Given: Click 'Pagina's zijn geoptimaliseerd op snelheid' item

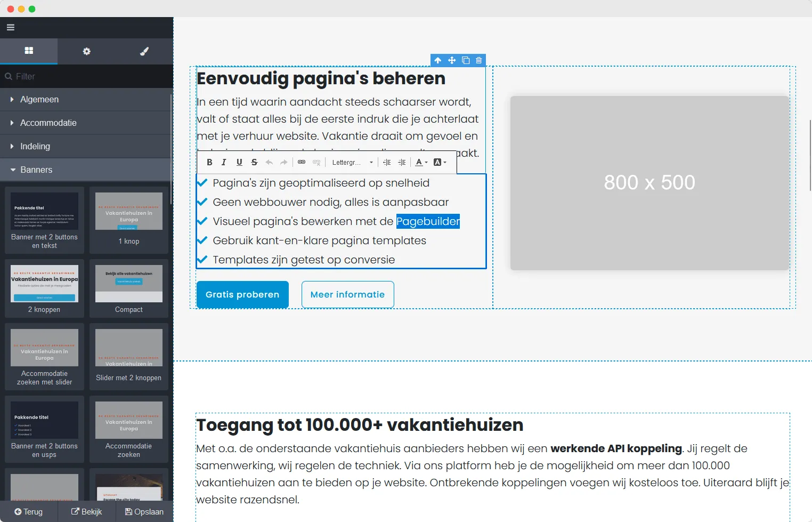Looking at the screenshot, I should pyautogui.click(x=321, y=183).
